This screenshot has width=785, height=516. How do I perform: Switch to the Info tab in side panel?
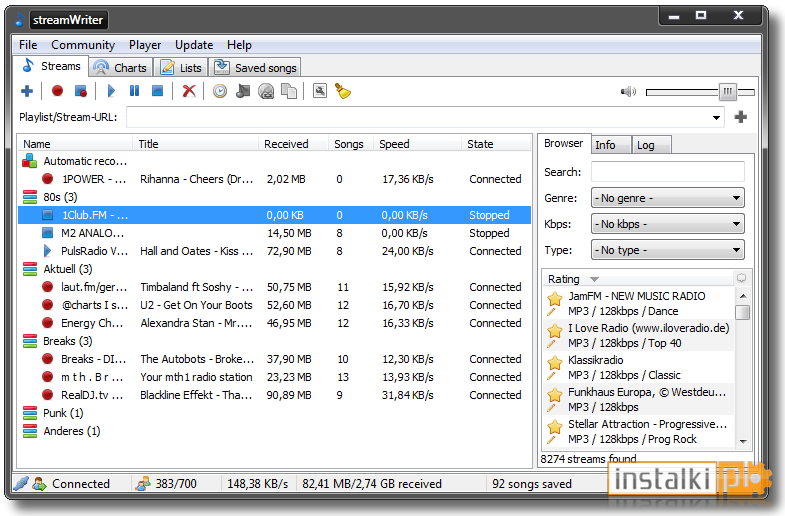[611, 145]
